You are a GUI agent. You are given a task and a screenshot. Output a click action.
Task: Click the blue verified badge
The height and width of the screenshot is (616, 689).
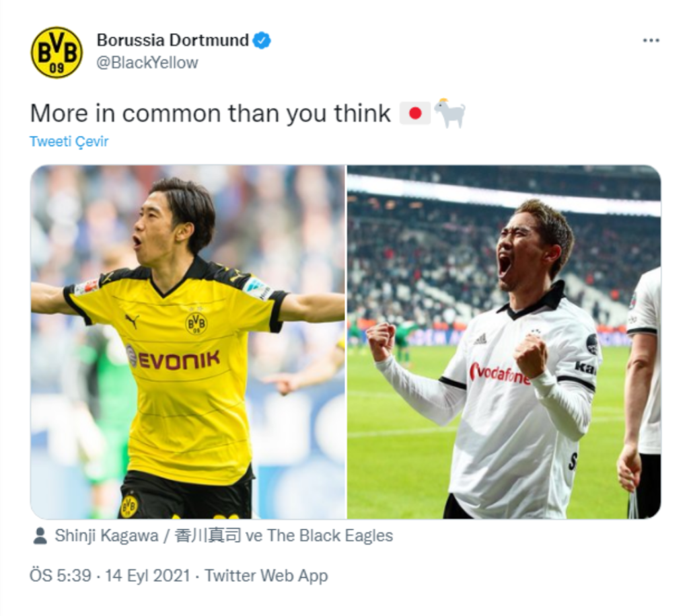[262, 40]
